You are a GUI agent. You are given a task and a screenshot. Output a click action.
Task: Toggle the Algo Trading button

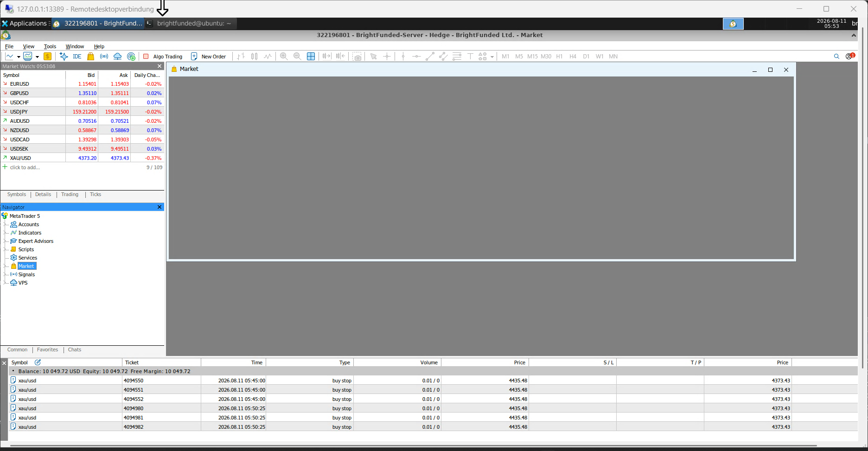(163, 57)
